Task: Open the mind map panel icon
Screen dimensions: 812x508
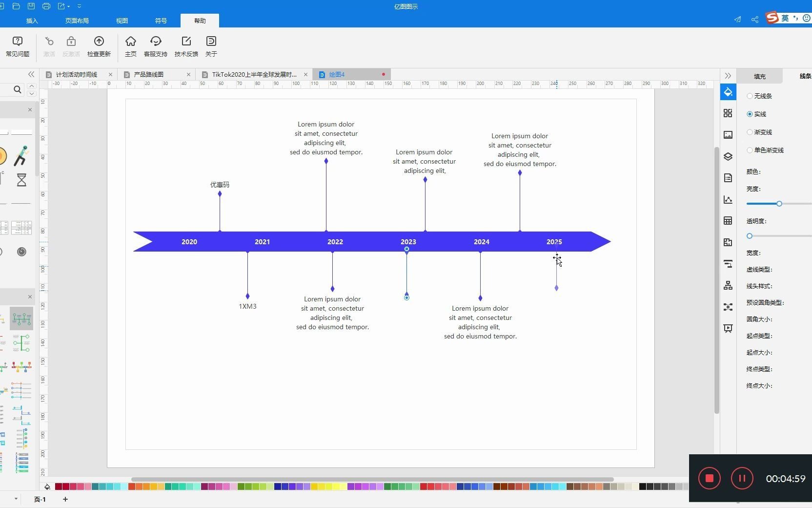Action: (x=728, y=307)
